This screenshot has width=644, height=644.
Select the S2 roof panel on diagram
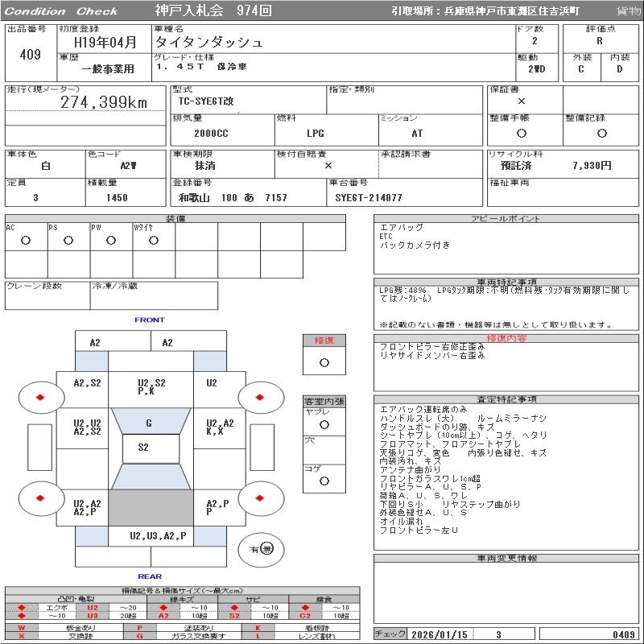coord(144,448)
